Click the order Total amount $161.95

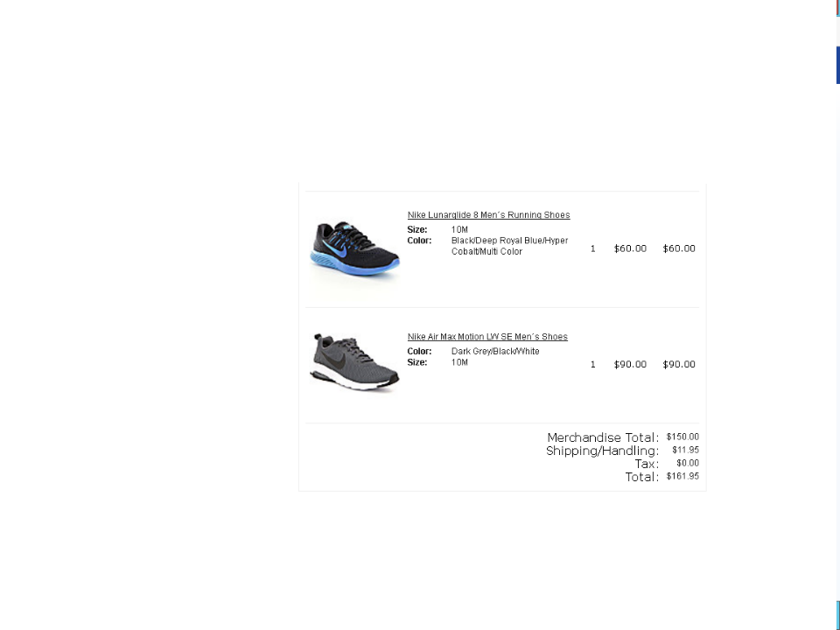point(682,476)
